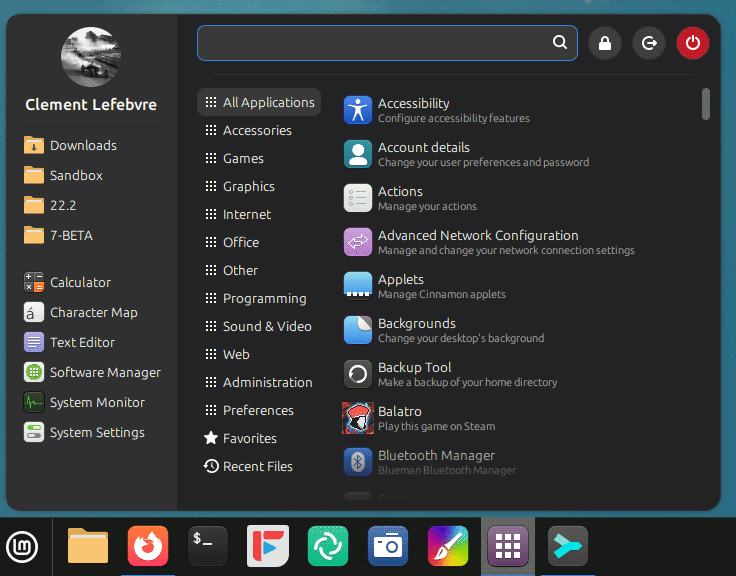Select the Programming category
Image resolution: width=736 pixels, height=576 pixels.
[x=259, y=299]
